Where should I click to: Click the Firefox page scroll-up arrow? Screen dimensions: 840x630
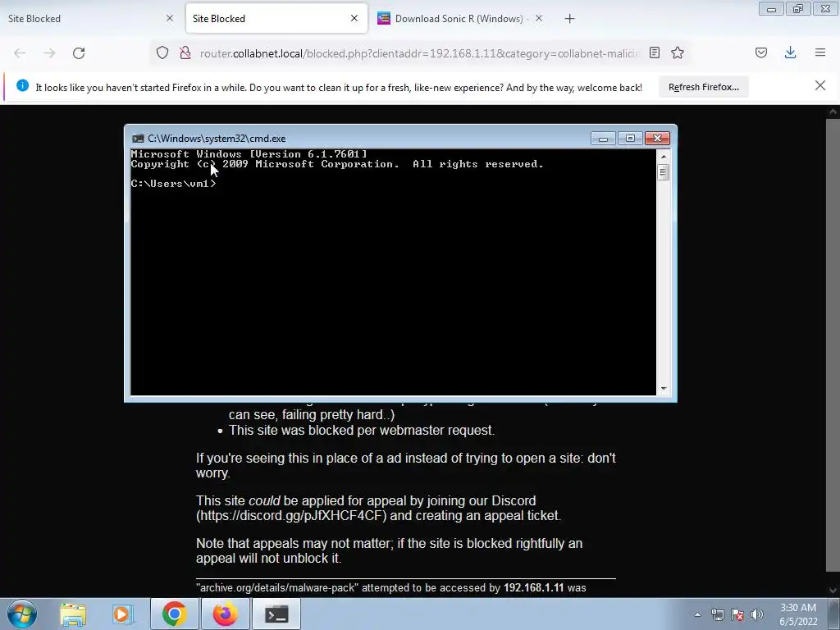(x=833, y=112)
